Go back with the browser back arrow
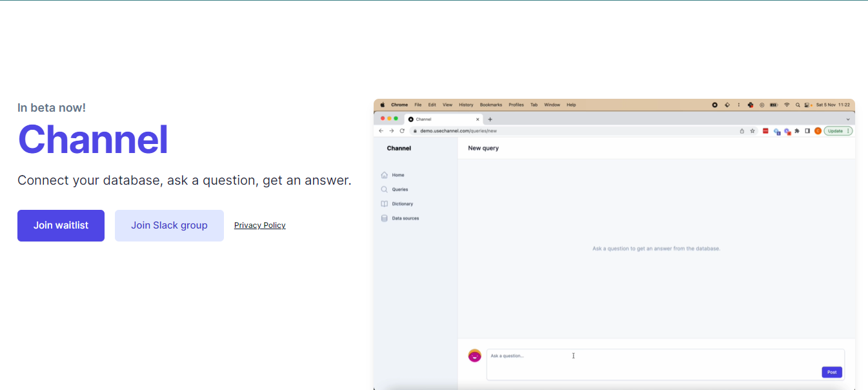 [x=381, y=130]
